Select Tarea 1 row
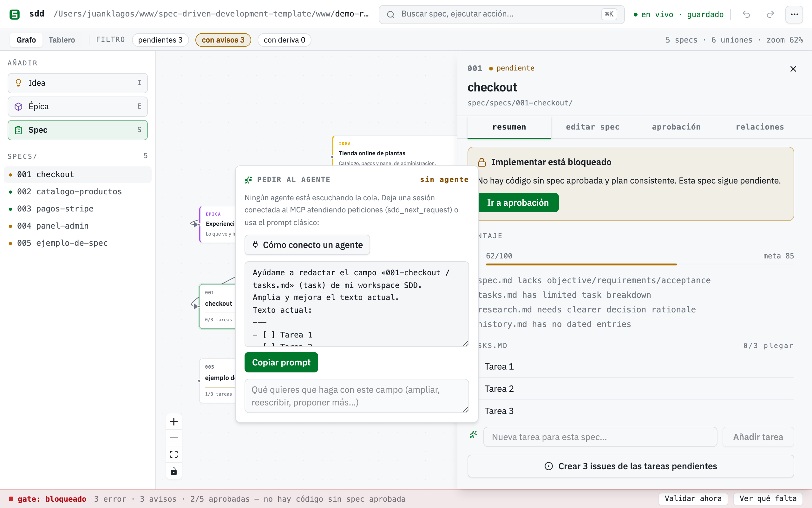812x508 pixels. click(636, 366)
